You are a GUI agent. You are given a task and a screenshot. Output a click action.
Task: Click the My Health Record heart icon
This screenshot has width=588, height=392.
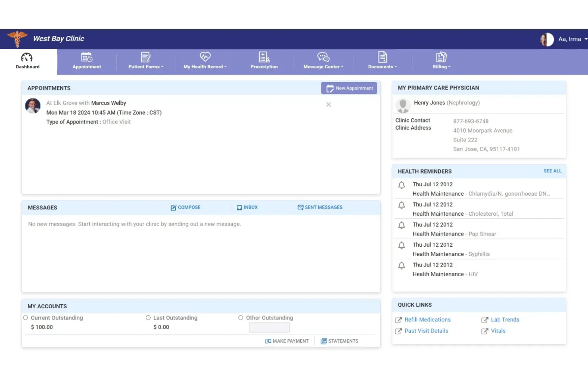coord(205,57)
